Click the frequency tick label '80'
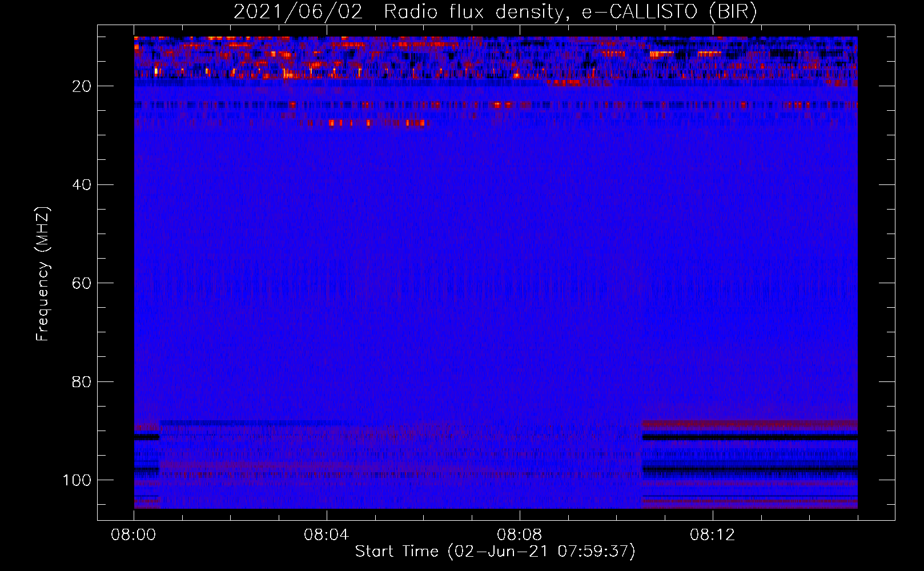The height and width of the screenshot is (571, 924). 82,381
